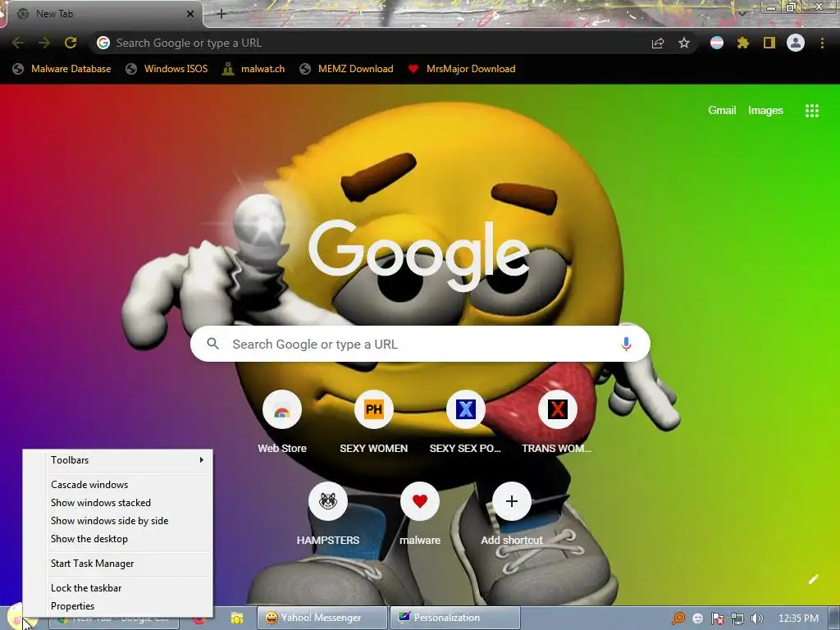This screenshot has height=630, width=840.
Task: Open Chrome's three-dot menu
Action: coord(822,43)
